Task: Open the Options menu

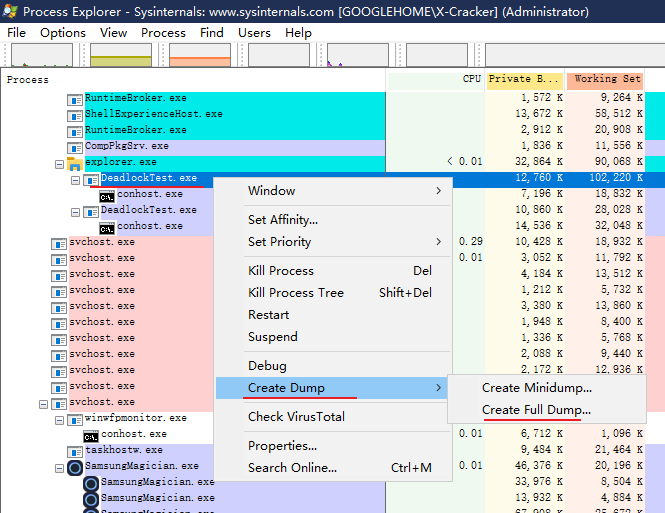Action: click(x=62, y=33)
